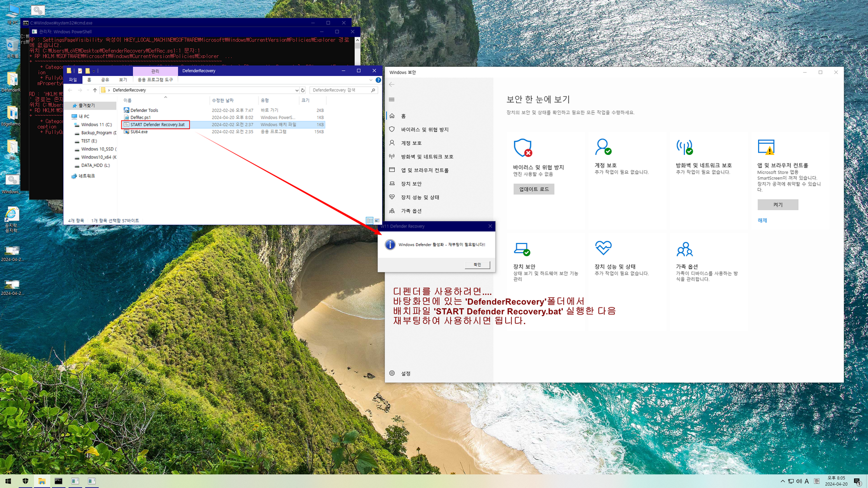Go back with Windows Security back arrow
This screenshot has width=868, height=488.
tap(392, 84)
